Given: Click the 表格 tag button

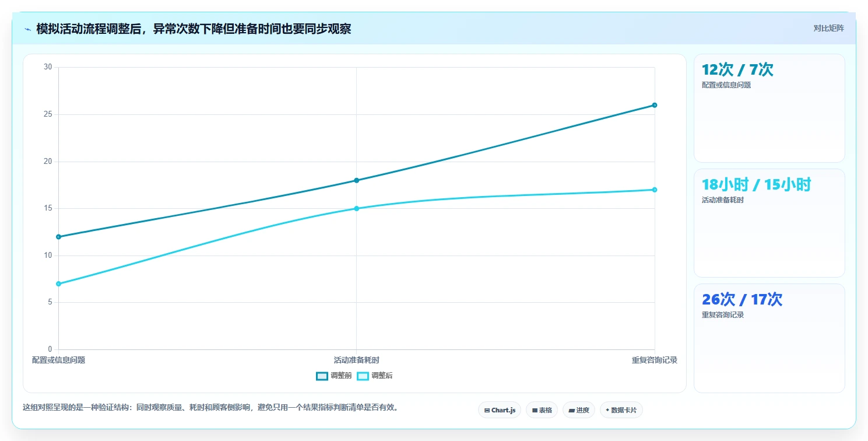Looking at the screenshot, I should (x=542, y=410).
